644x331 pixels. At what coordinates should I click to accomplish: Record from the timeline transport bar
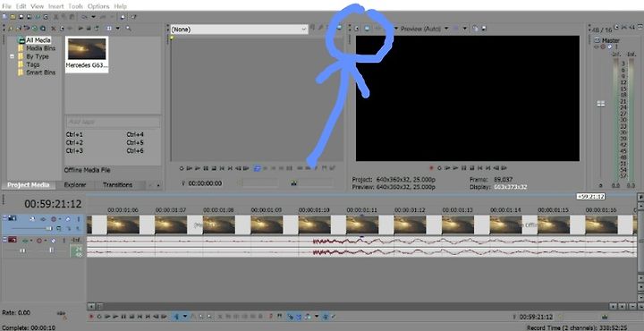[x=91, y=316]
